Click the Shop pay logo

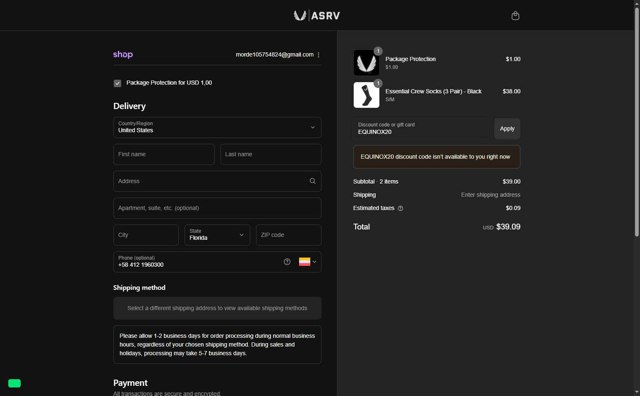click(123, 54)
